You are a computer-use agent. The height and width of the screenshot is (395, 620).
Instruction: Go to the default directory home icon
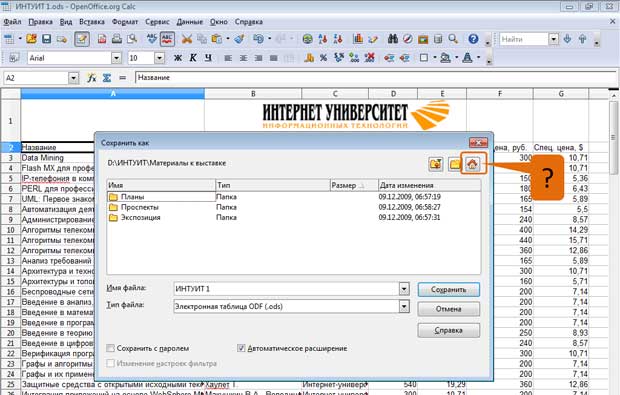473,164
